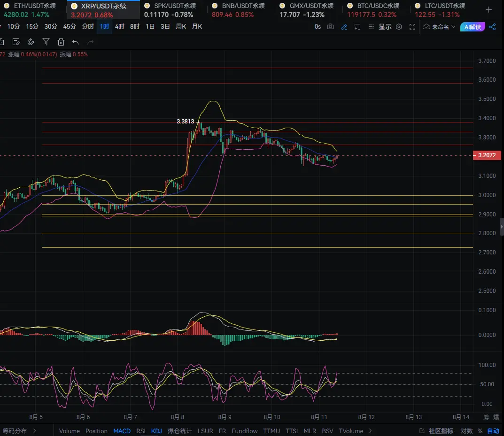Image resolution: width=504 pixels, height=436 pixels.
Task: Toggle the magnet snap tool
Action: click(31, 42)
